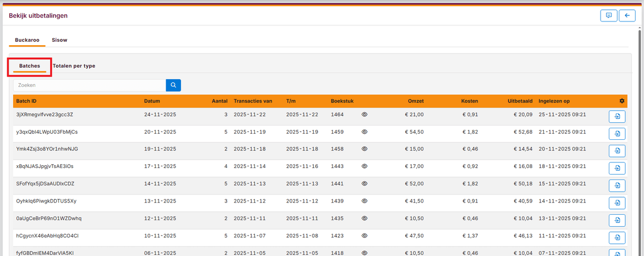
Task: Sort table by Datum column header
Action: coord(152,101)
